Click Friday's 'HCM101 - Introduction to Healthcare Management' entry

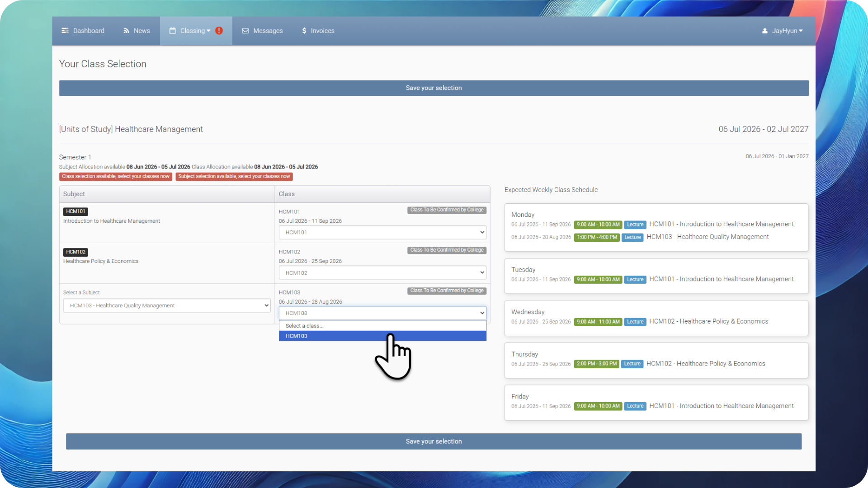click(x=721, y=406)
